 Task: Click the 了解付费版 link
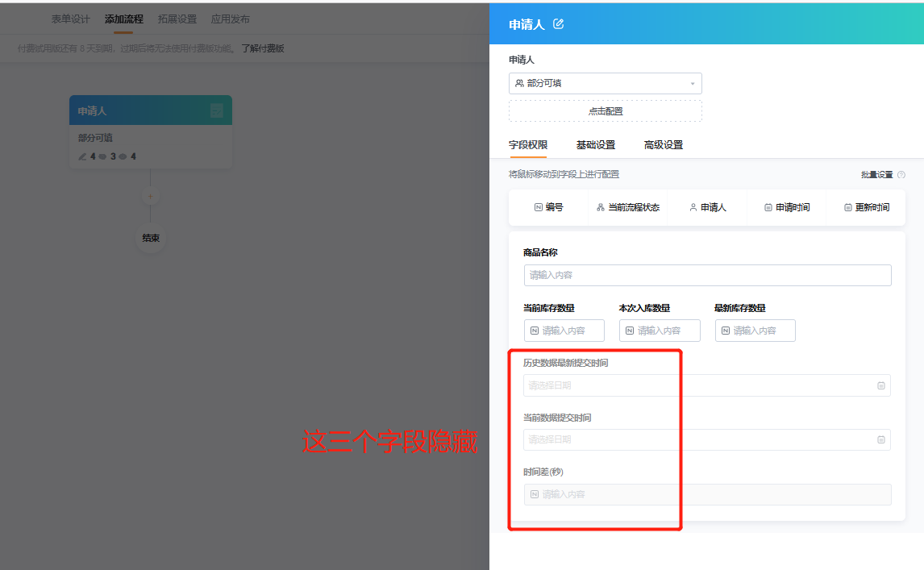263,48
